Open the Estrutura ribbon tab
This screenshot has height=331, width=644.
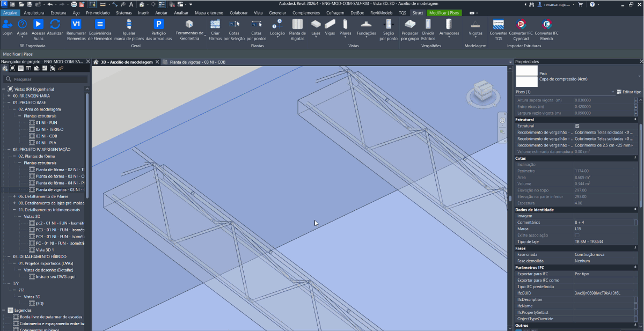tap(58, 12)
